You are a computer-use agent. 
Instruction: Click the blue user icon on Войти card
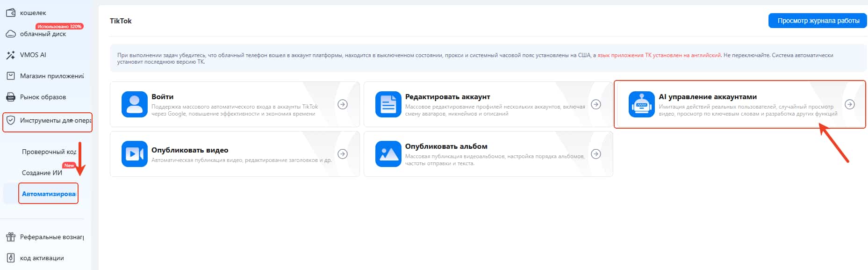coord(134,104)
